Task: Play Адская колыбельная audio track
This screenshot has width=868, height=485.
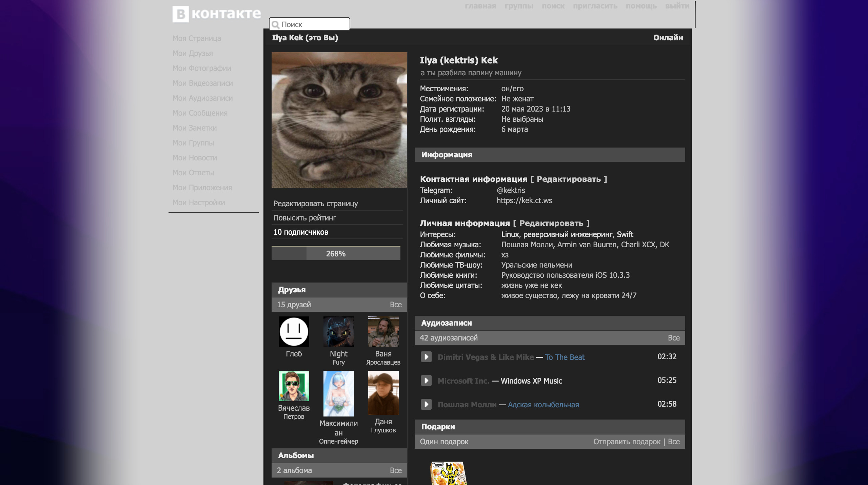Action: [426, 404]
